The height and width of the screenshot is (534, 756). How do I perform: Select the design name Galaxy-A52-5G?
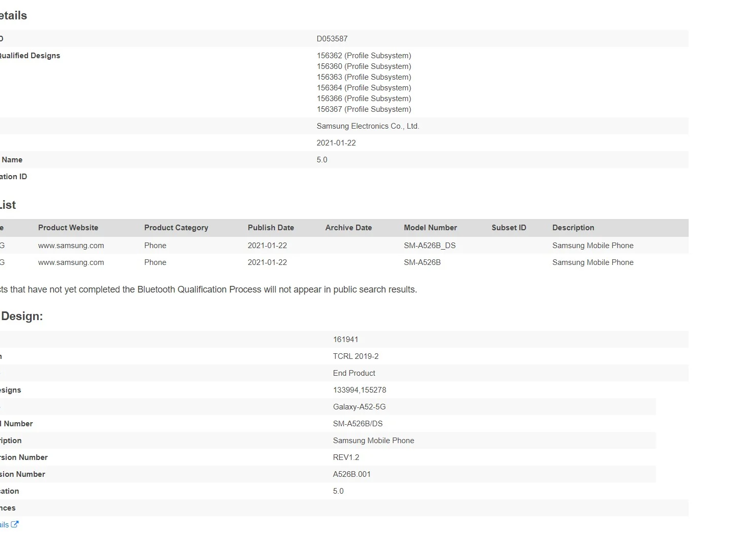(x=359, y=407)
